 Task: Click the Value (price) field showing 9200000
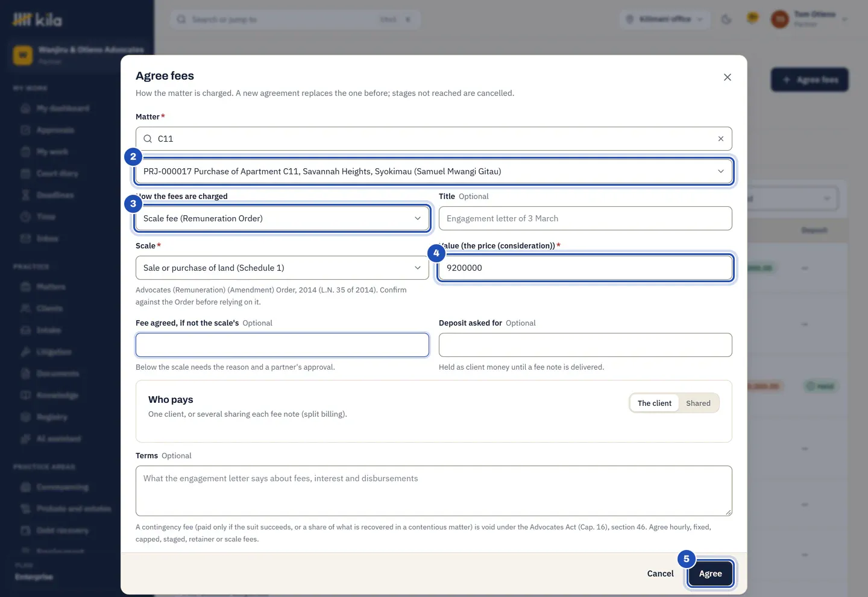[585, 268]
